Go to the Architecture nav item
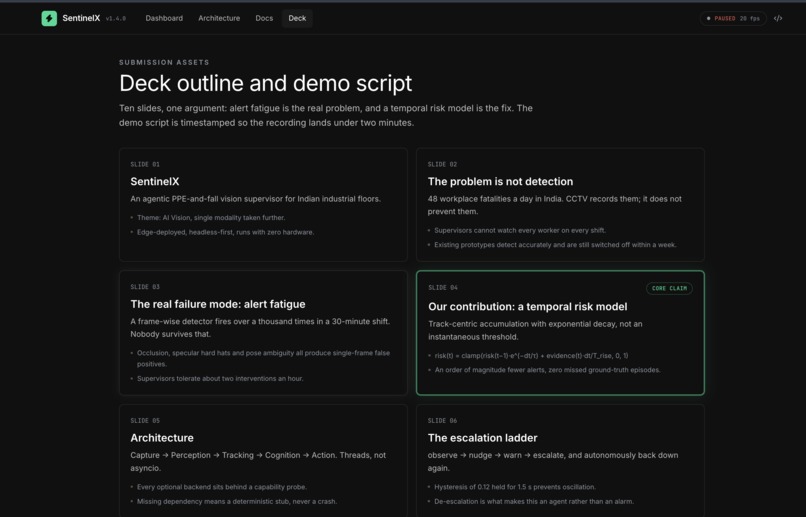 (219, 19)
